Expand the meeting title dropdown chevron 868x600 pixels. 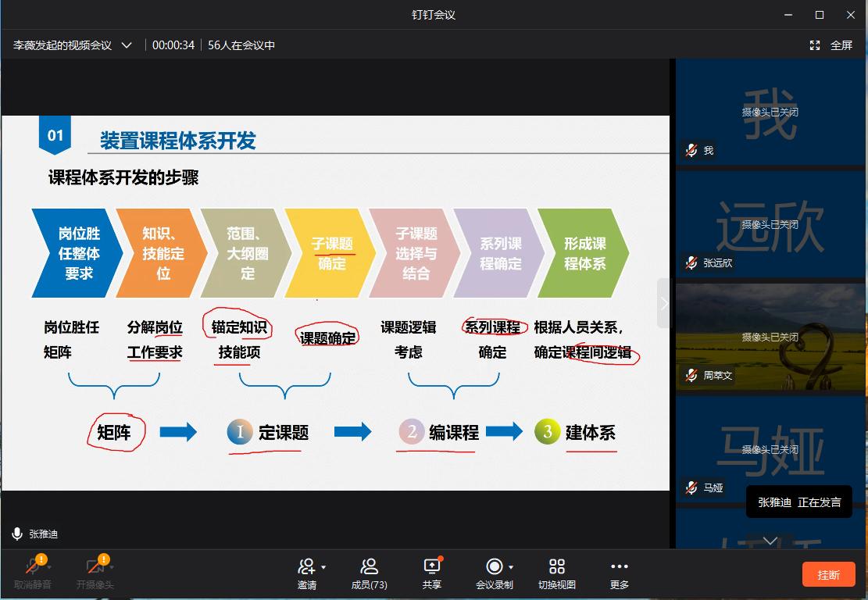click(127, 45)
